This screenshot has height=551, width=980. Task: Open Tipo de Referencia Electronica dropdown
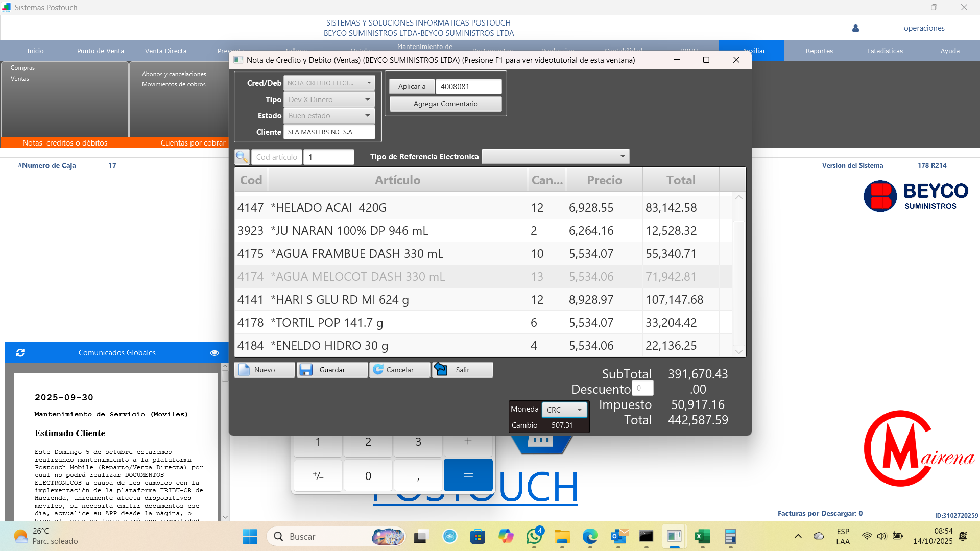click(x=622, y=157)
